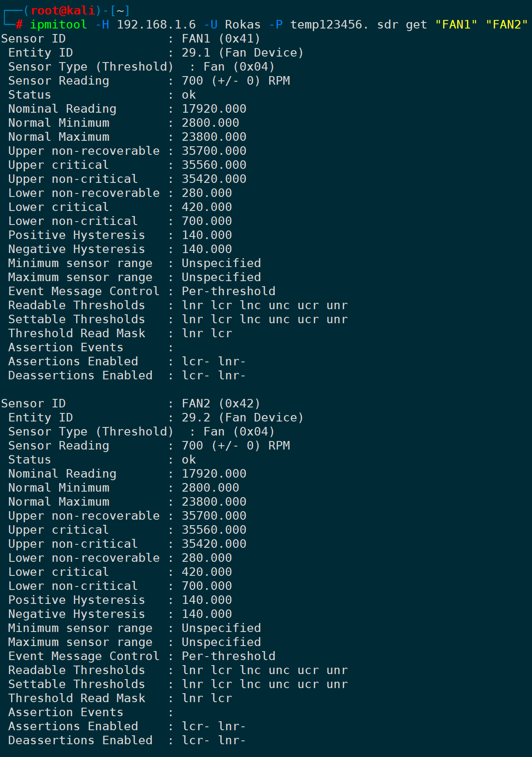Click the 29.1 (Fan Device) entity value
This screenshot has width=532, height=757.
coord(242,53)
